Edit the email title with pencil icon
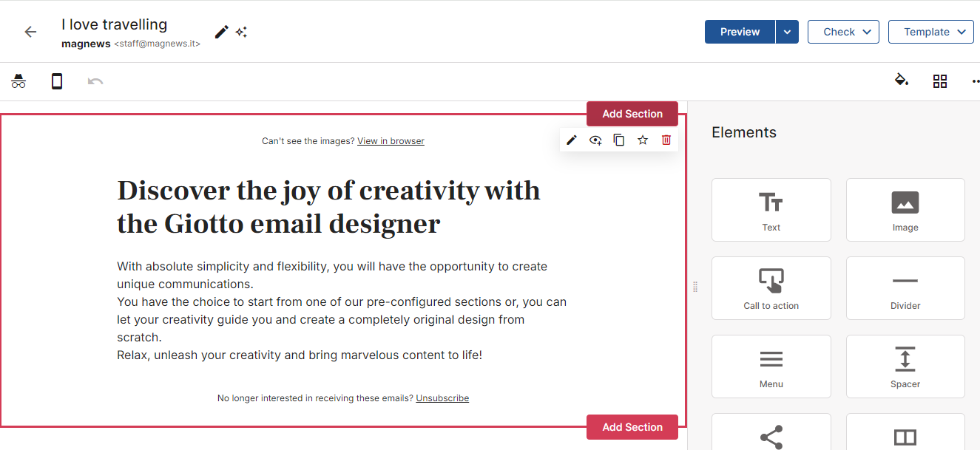This screenshot has width=980, height=450. (221, 32)
